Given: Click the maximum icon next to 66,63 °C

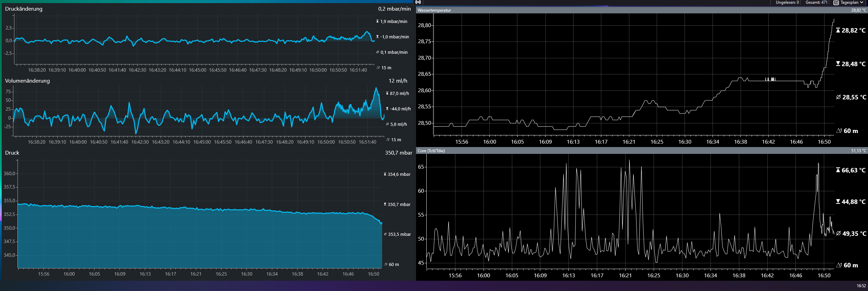Looking at the screenshot, I should coord(838,170).
